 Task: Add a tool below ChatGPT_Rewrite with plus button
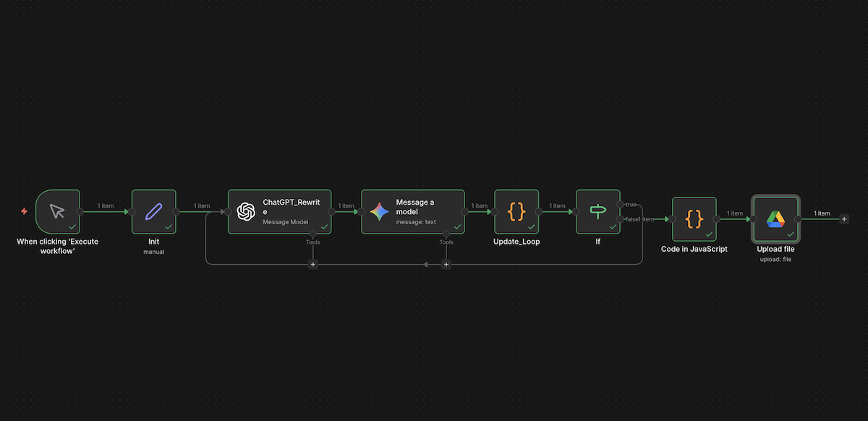pyautogui.click(x=313, y=265)
